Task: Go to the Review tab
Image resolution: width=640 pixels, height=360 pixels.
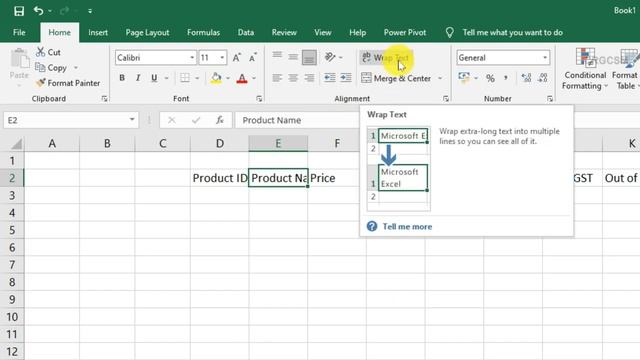Action: 284,33
